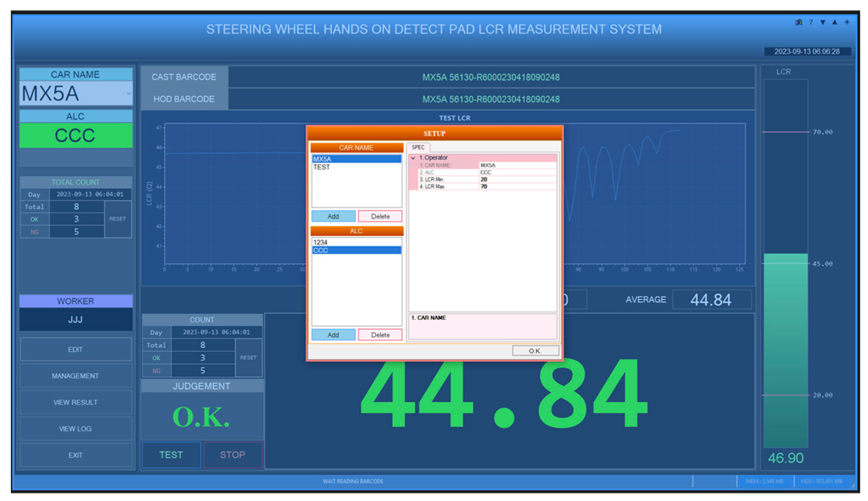This screenshot has width=868, height=501.
Task: Open the CAR NAME dropdown showing MX5A
Action: (128, 94)
